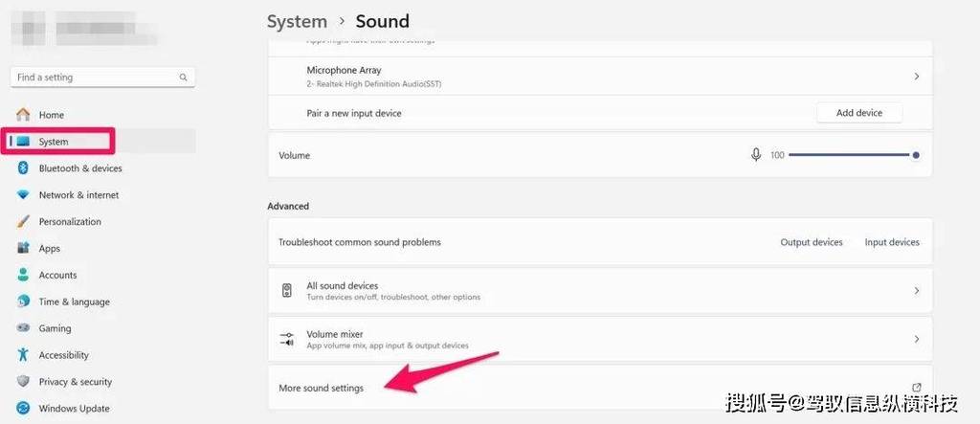Click the Home icon in sidebar
This screenshot has height=424, width=980.
pyautogui.click(x=23, y=115)
